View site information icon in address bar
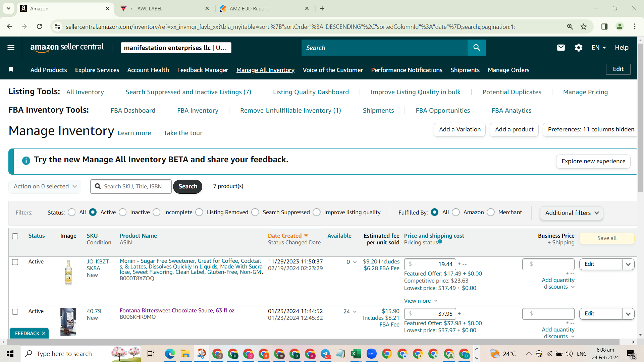 [x=57, y=26]
